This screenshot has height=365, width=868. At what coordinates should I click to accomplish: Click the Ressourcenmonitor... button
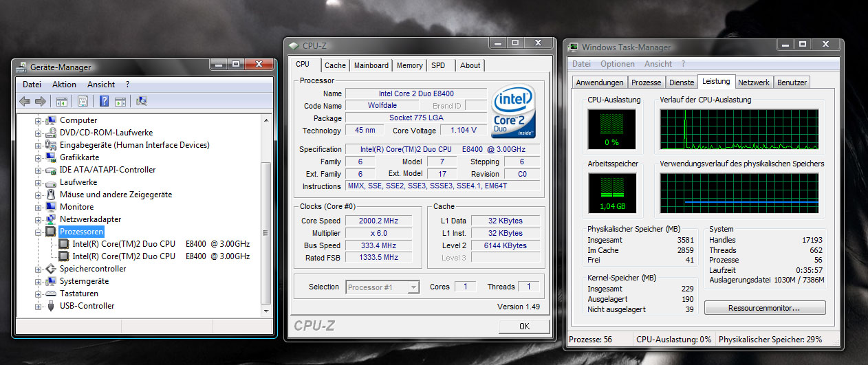(765, 308)
